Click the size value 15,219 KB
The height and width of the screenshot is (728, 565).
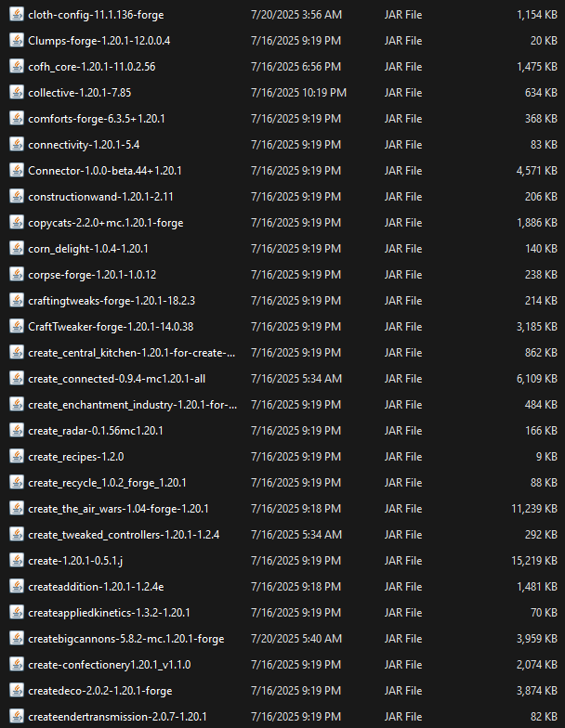pyautogui.click(x=534, y=561)
